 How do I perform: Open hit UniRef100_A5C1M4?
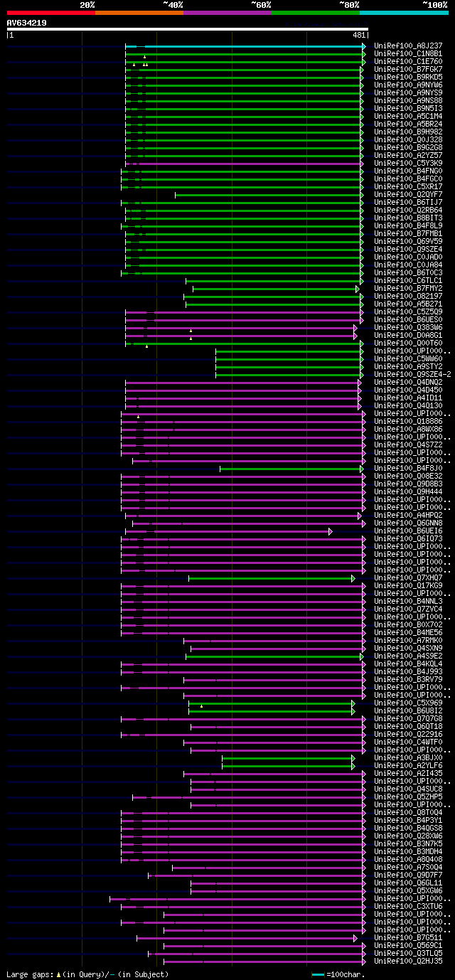tap(408, 116)
